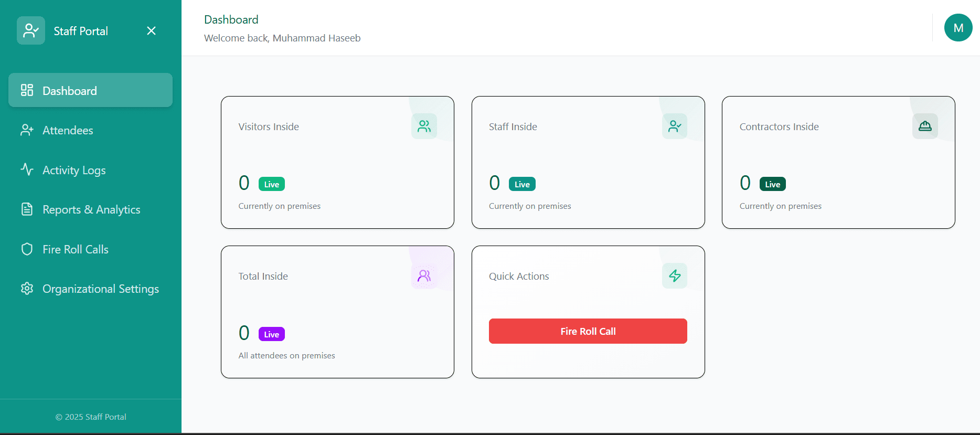This screenshot has width=980, height=435.
Task: Click the Live badge on Visitors Inside
Action: click(271, 184)
